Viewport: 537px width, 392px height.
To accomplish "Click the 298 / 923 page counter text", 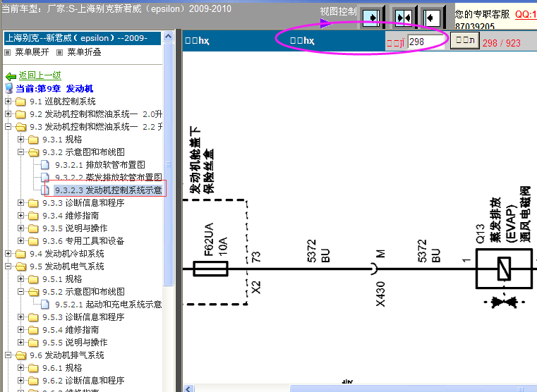I will tap(502, 43).
